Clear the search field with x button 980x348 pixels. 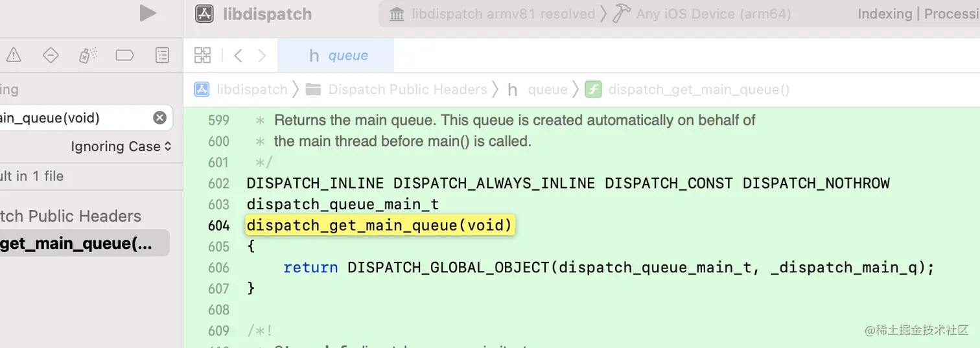click(x=159, y=118)
